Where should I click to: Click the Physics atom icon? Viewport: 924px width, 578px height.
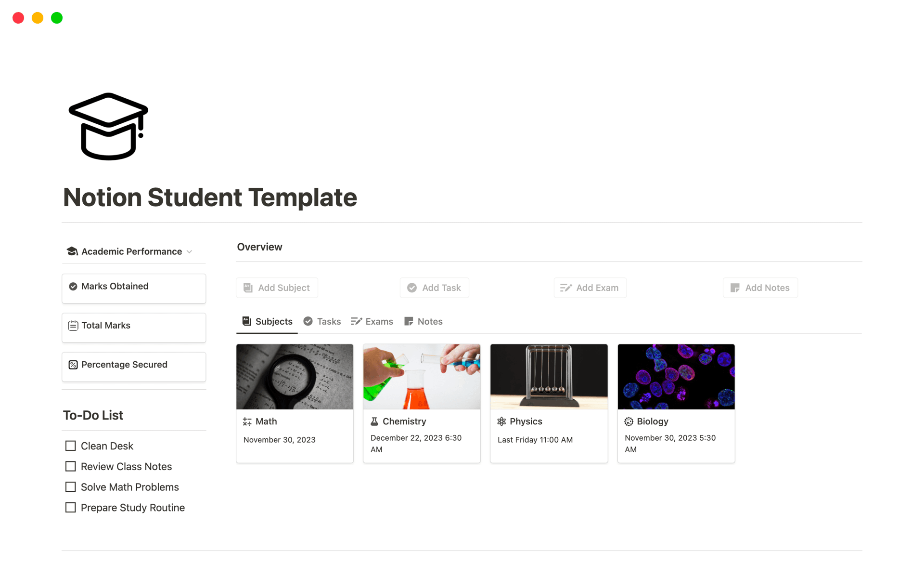point(501,421)
